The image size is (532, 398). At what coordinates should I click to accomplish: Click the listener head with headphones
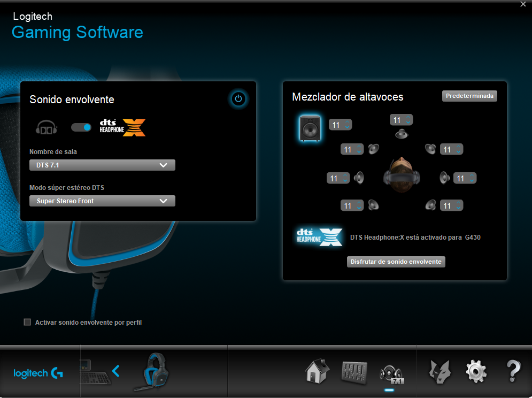[x=402, y=175]
